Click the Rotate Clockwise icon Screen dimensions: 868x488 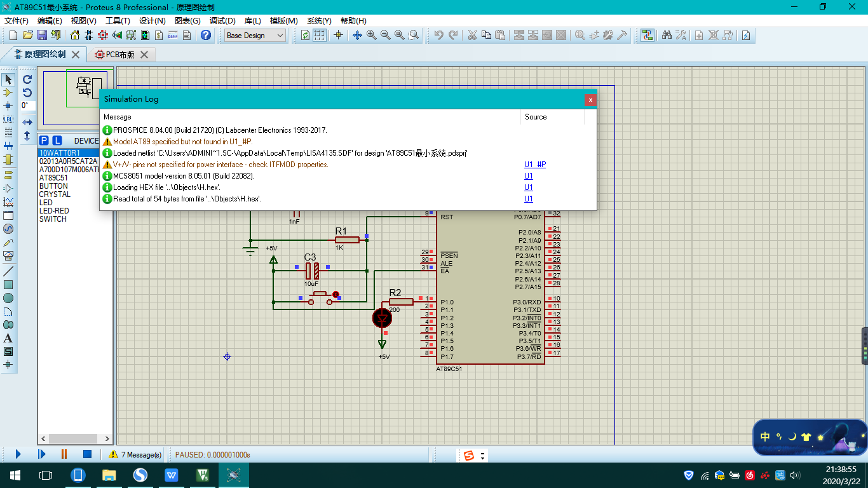tap(27, 79)
